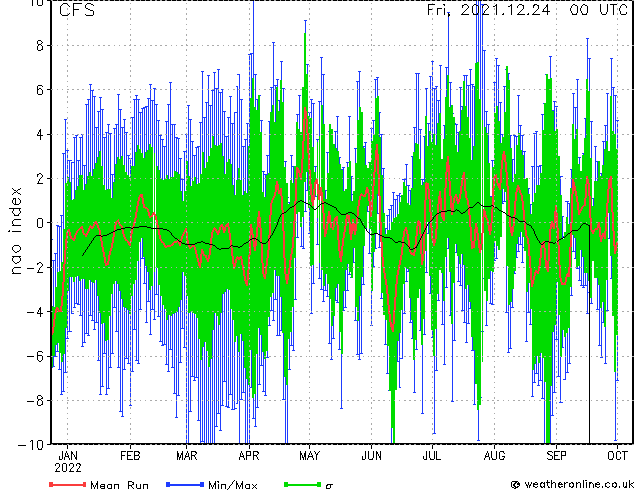Screen dimensions: 634x490
Task: Click the y-axis value 0
Action: [x=40, y=223]
